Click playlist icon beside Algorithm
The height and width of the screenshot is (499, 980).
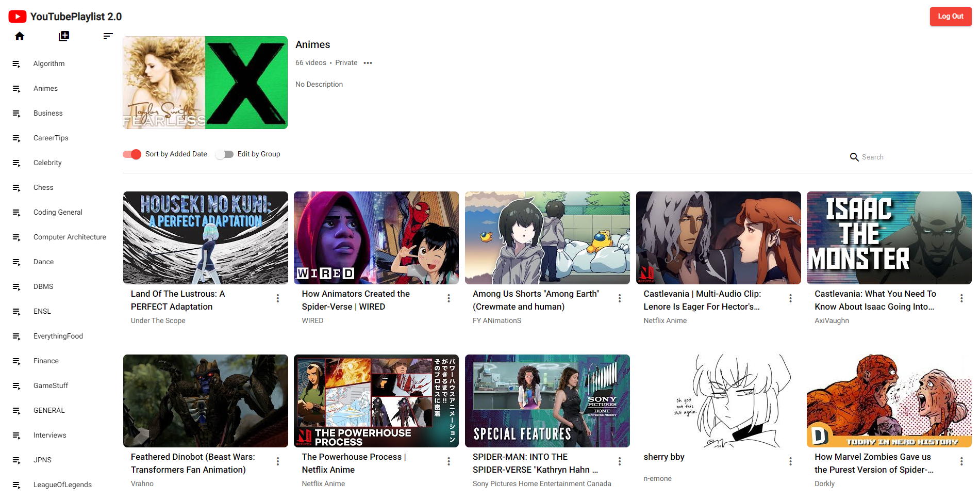click(16, 64)
